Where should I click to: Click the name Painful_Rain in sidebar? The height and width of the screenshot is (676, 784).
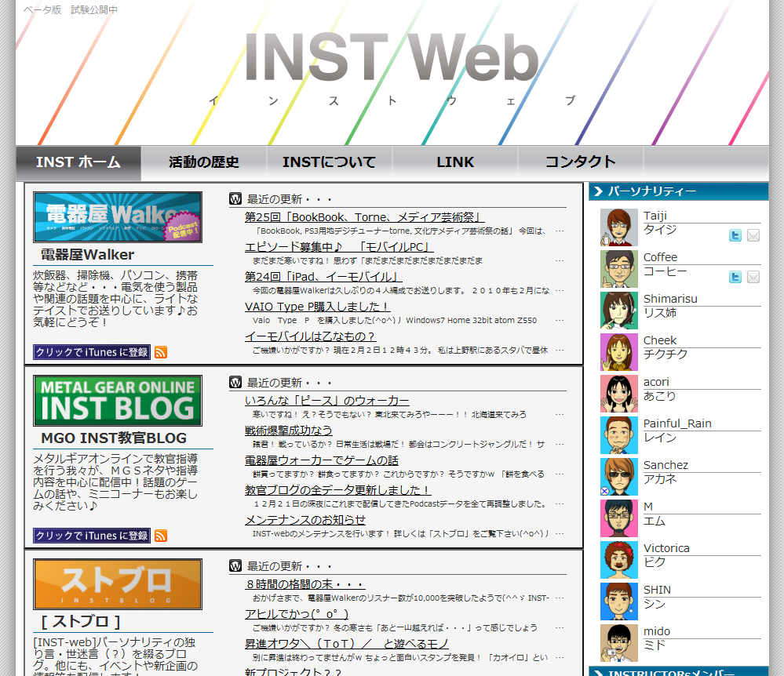pyautogui.click(x=677, y=423)
